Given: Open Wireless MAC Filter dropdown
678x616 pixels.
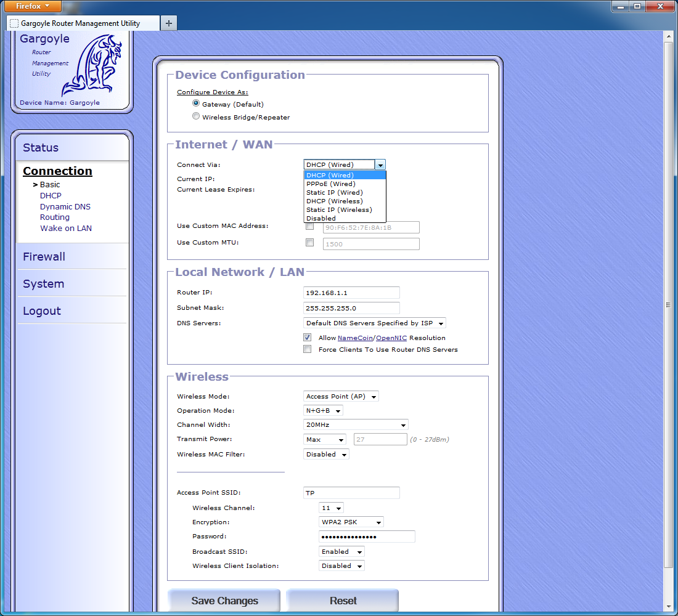Looking at the screenshot, I should coord(326,455).
